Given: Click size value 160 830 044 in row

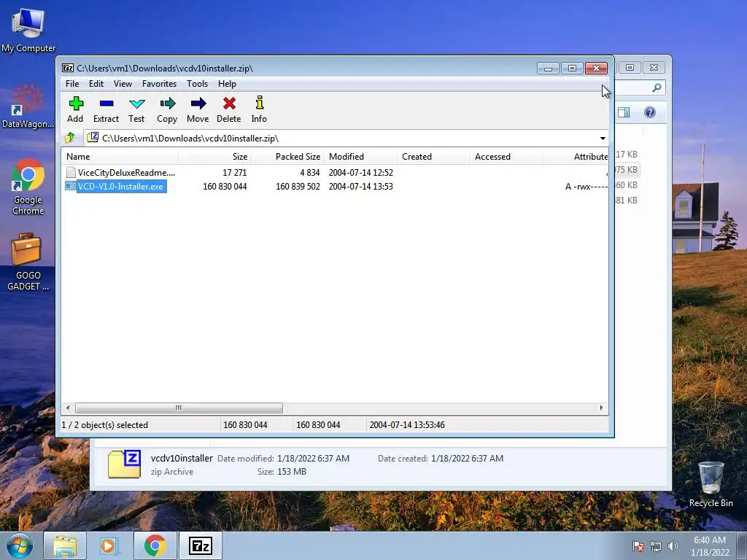Looking at the screenshot, I should 225,187.
